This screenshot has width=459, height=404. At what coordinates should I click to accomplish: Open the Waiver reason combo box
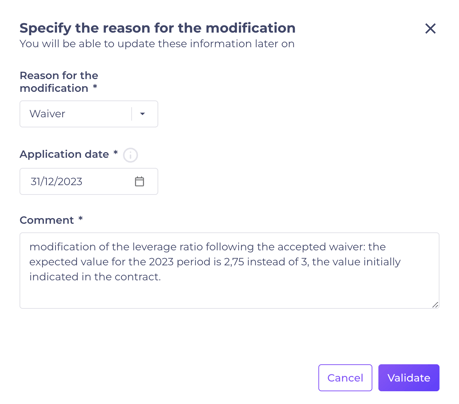pyautogui.click(x=89, y=114)
